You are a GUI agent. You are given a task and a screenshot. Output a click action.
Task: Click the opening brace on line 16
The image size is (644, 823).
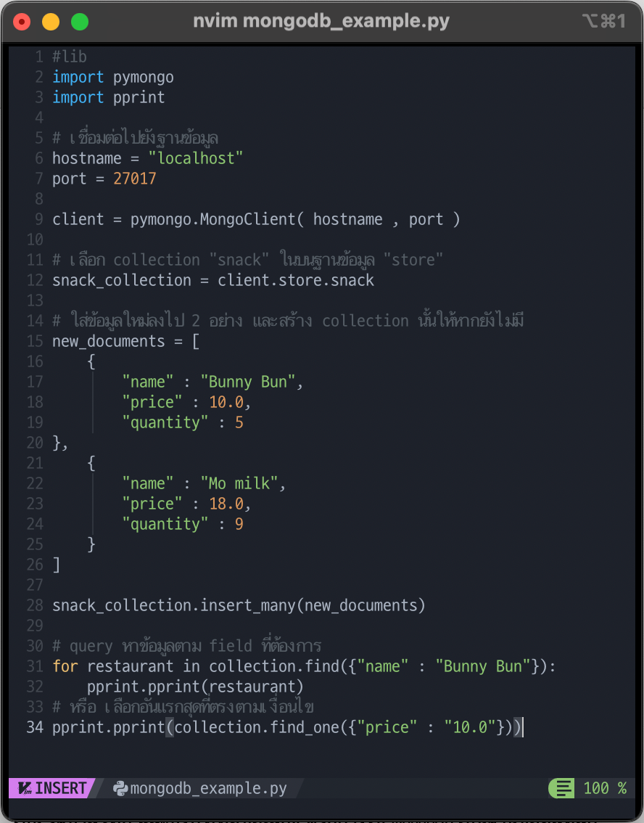[91, 361]
